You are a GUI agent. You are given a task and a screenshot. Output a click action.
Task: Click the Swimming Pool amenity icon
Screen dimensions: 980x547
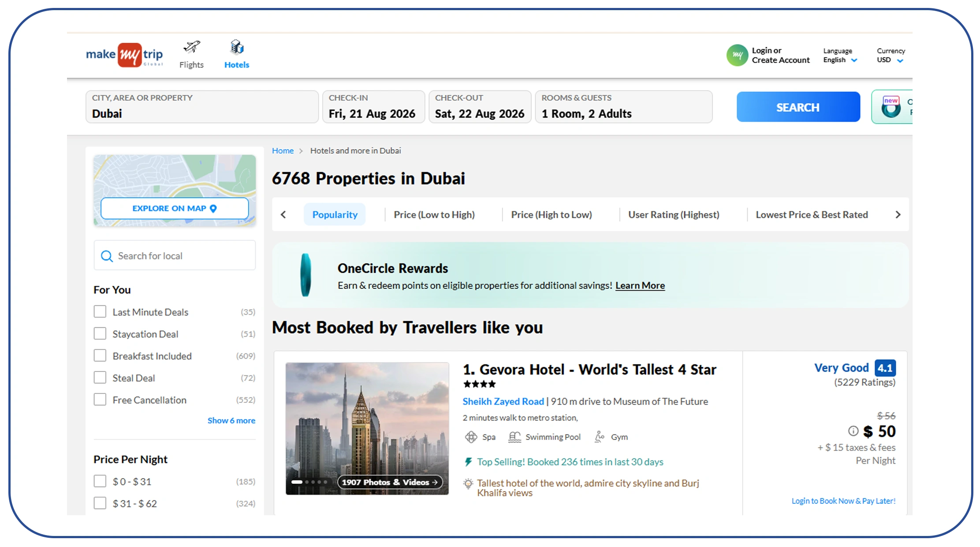514,437
